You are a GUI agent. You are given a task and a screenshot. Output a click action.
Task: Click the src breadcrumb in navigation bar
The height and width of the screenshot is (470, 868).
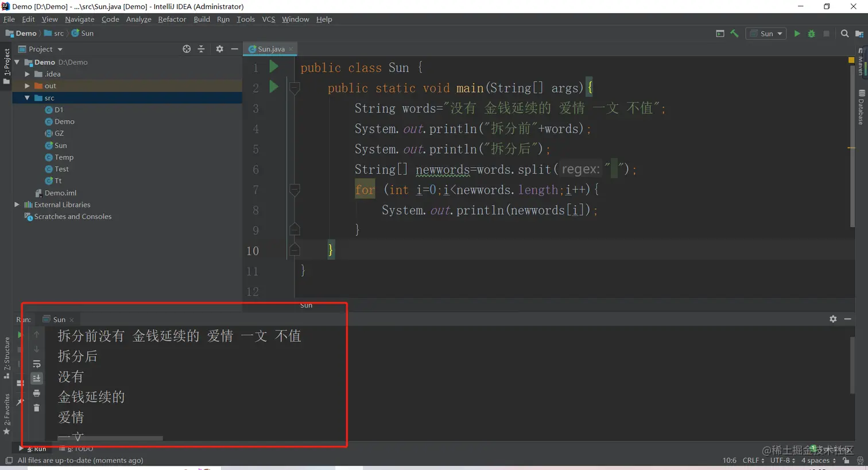[54, 34]
